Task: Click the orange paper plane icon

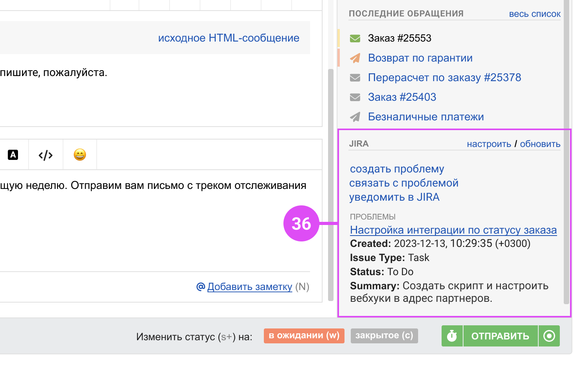Action: point(355,58)
